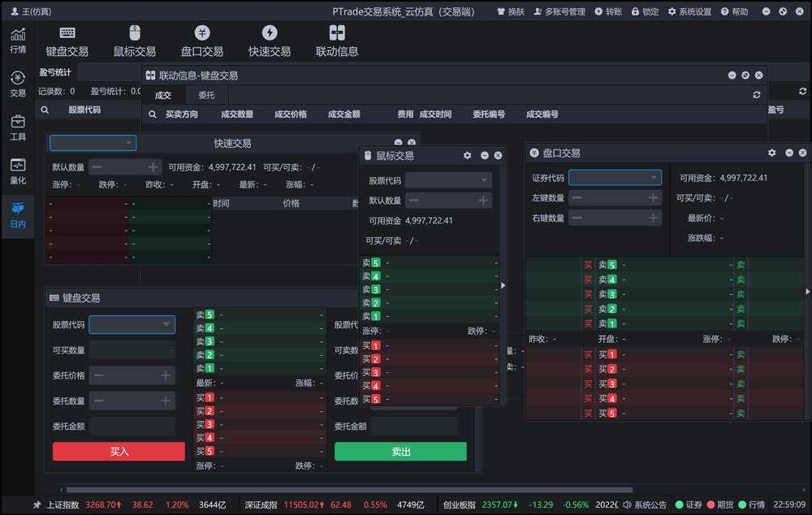812x515 pixels.
Task: Open the 行情 market sidebar icon
Action: point(18,41)
